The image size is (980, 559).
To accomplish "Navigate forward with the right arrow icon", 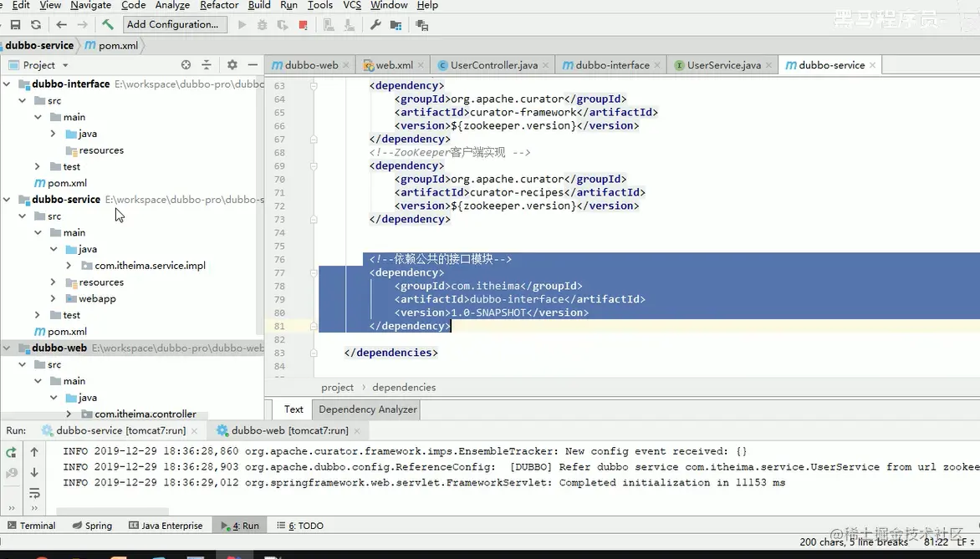I will (82, 25).
